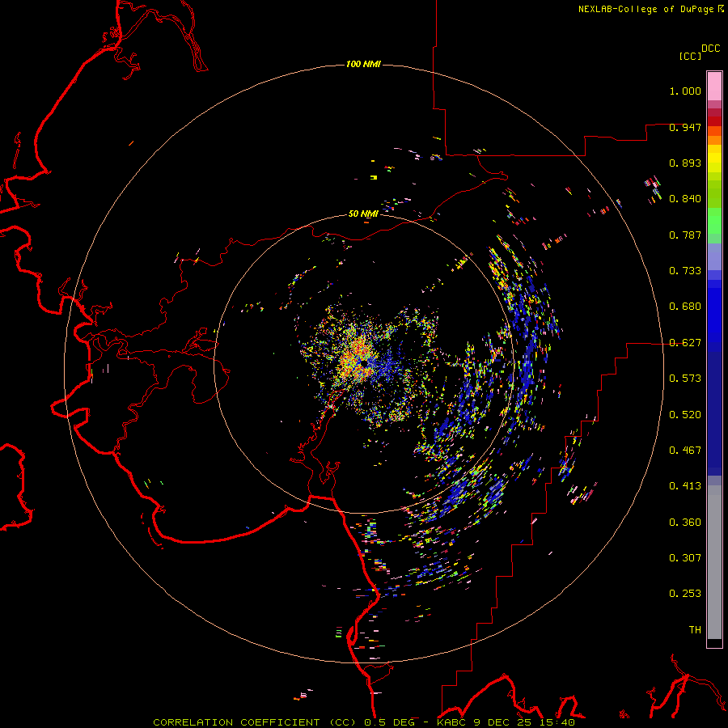Click the TH threshold label
The height and width of the screenshot is (728, 728).
point(695,630)
